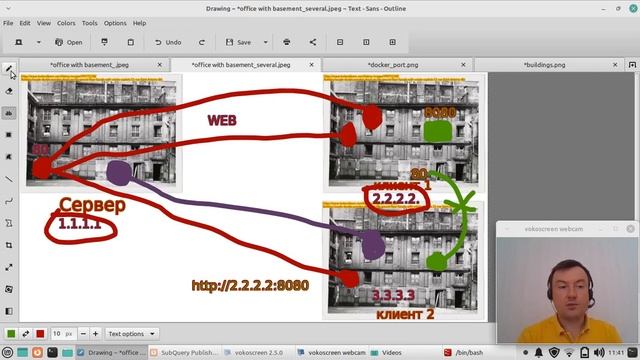Close the docker_port.png tab
The height and width of the screenshot is (360, 640).
click(x=463, y=64)
